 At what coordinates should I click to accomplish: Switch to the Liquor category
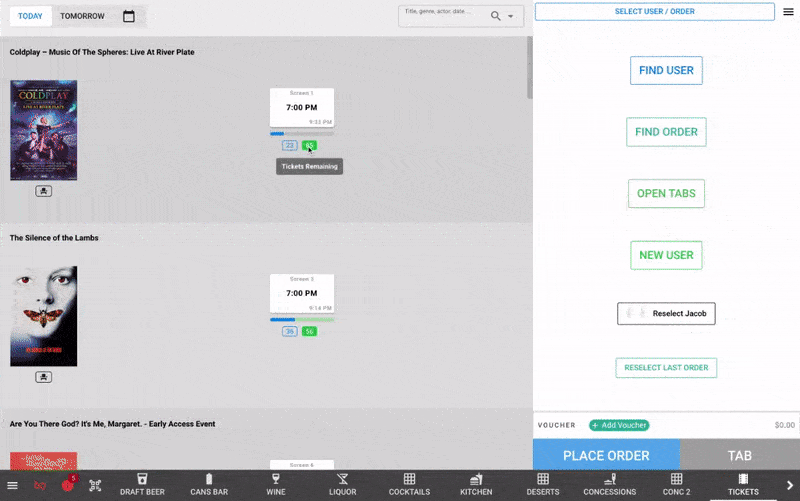(x=342, y=485)
